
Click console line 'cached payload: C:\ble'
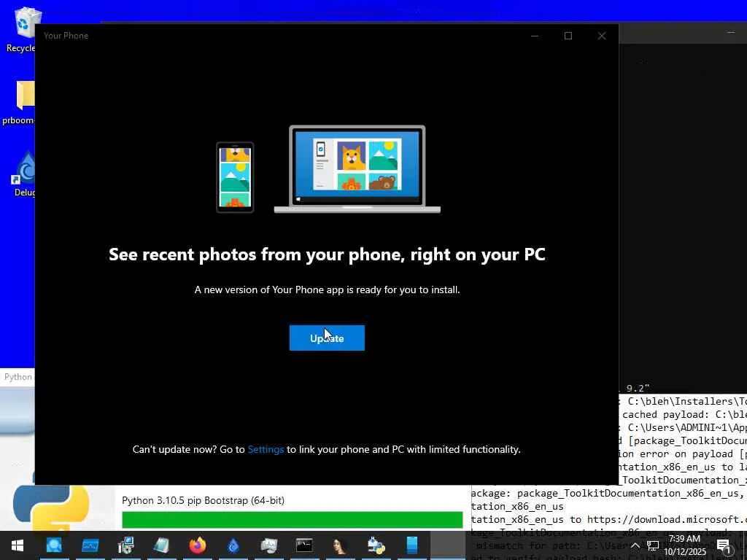684,414
